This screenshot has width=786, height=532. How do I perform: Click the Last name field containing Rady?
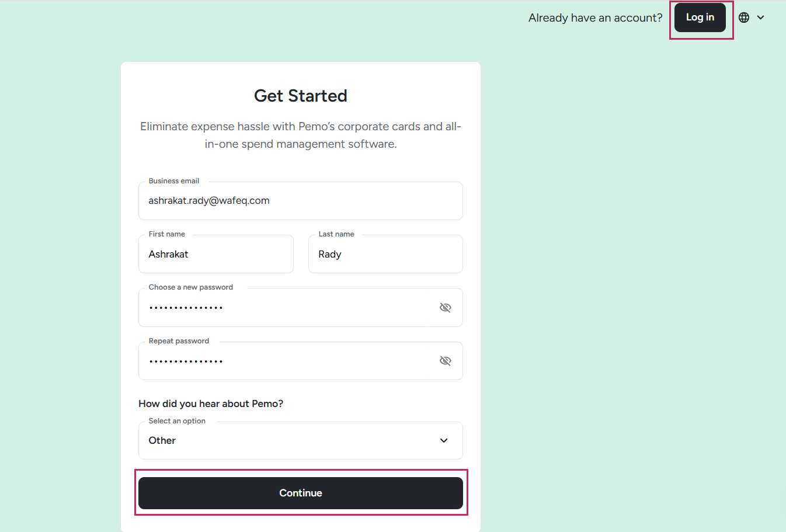[x=385, y=255]
